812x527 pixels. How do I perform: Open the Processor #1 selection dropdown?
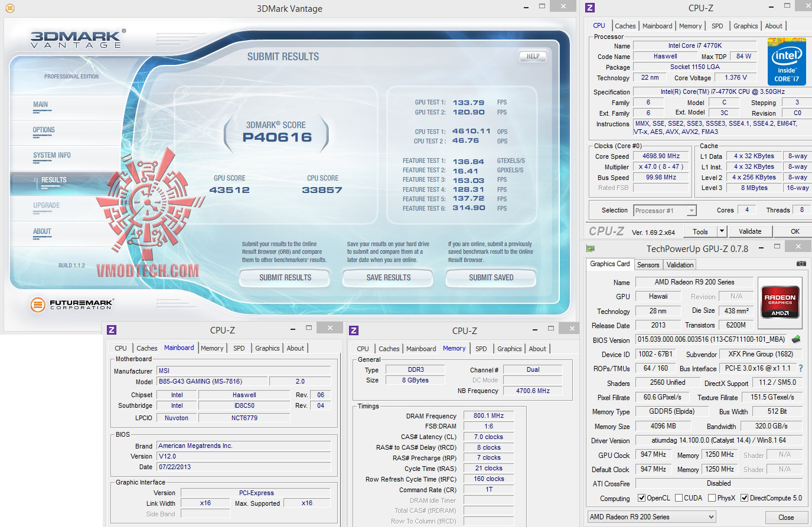point(665,210)
